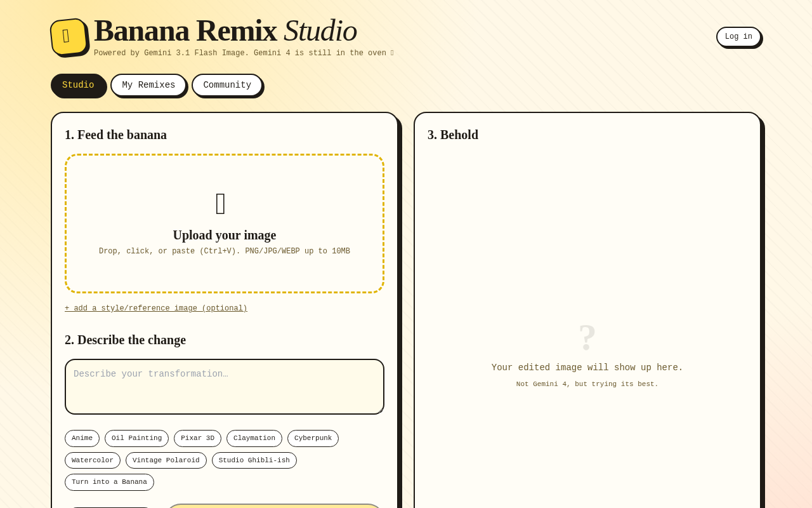This screenshot has height=508, width=812.
Task: Click the Turn into a Banana chip
Action: point(109,482)
